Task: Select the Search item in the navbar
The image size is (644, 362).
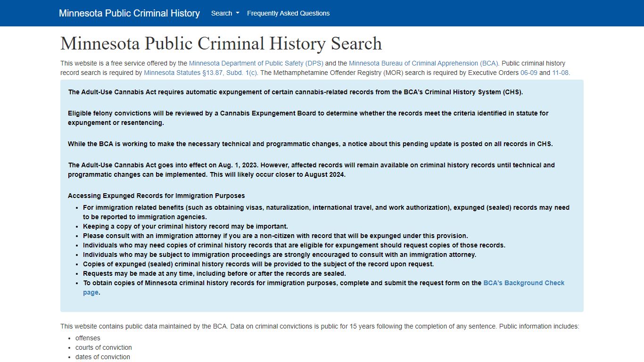Action: 221,13
